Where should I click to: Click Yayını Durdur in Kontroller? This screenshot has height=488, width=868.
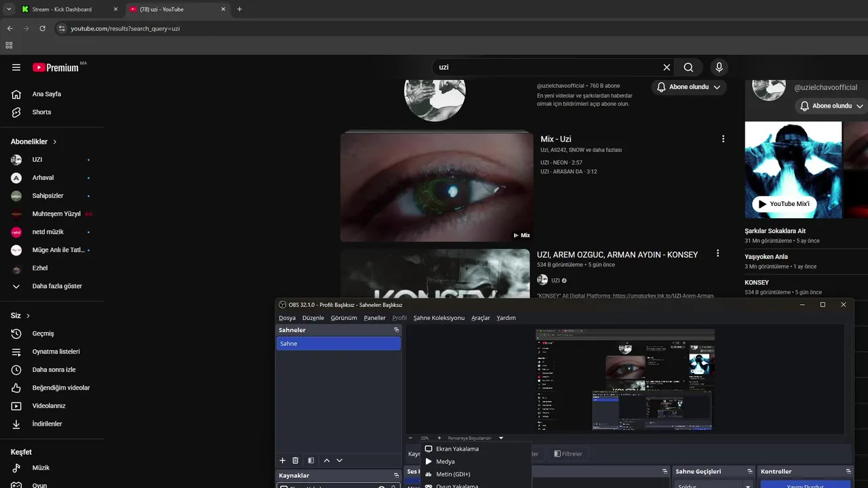click(805, 485)
